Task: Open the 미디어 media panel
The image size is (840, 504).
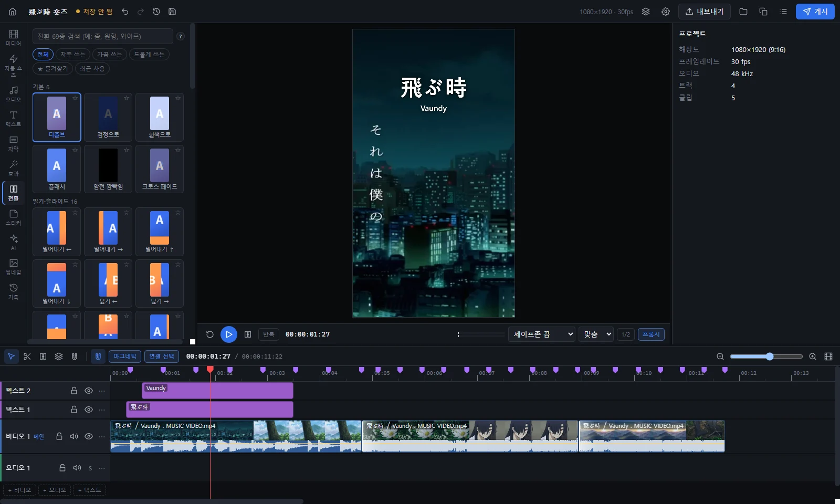Action: pos(13,38)
